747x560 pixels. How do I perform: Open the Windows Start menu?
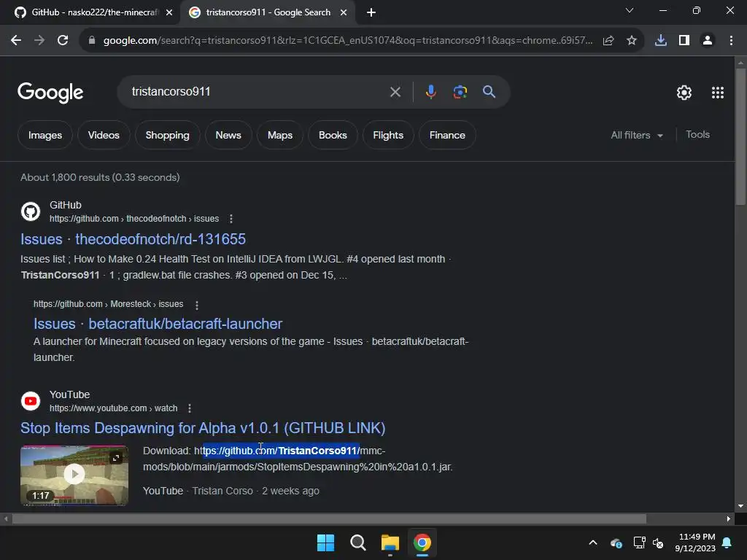(326, 542)
